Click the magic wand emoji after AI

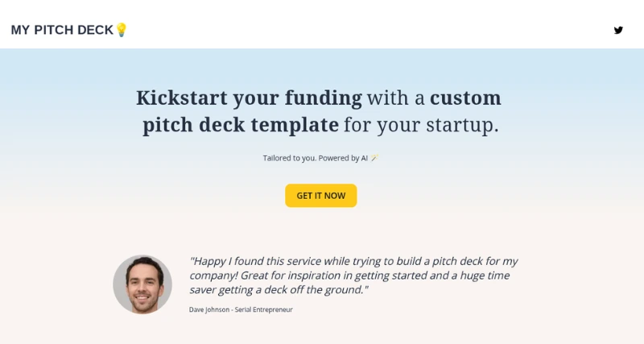coord(374,158)
